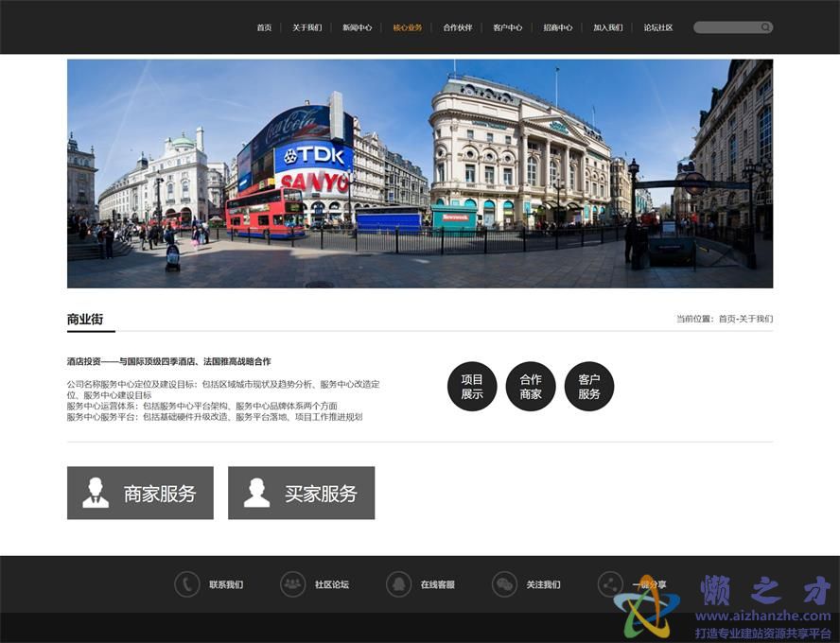840x643 pixels.
Task: Select the highlighted 核心业务 menu item
Action: click(x=407, y=27)
